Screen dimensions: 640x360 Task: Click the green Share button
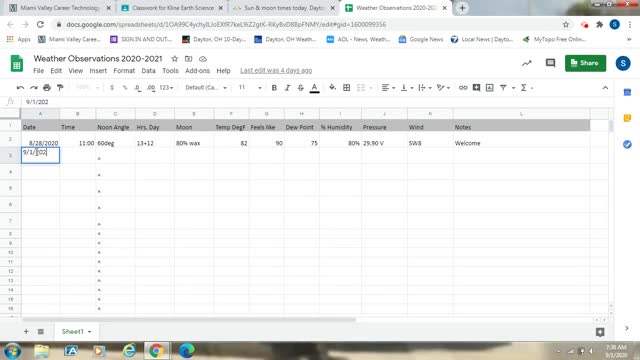pyautogui.click(x=585, y=63)
